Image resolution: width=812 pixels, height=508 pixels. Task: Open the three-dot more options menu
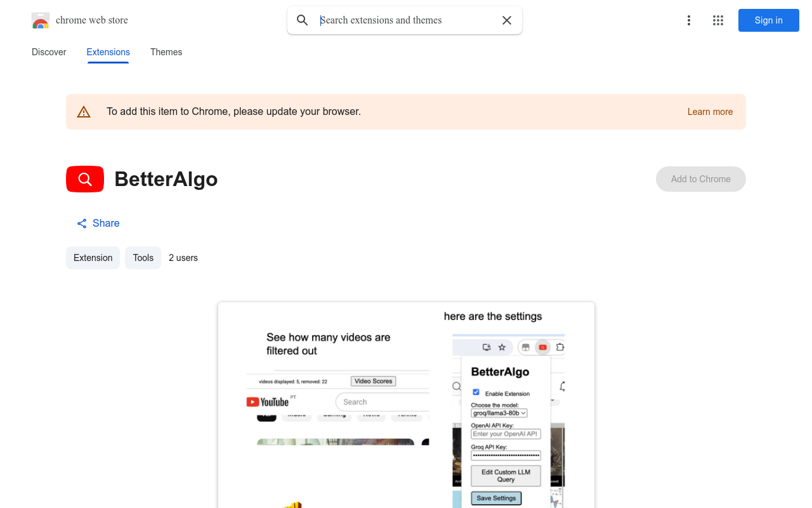point(689,20)
